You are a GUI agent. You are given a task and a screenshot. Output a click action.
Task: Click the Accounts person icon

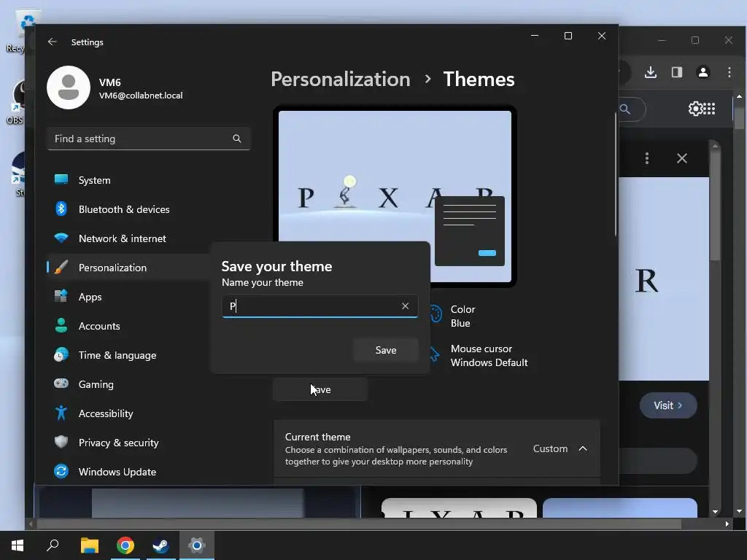pos(61,325)
